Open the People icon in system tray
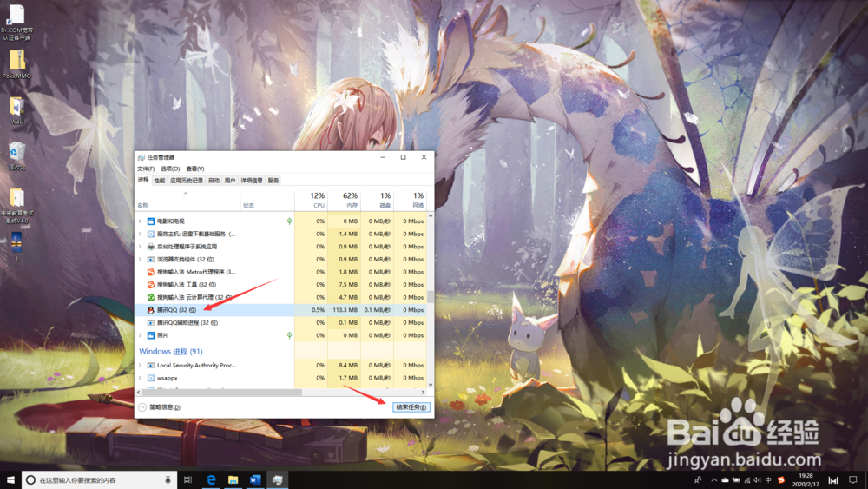Screen dimensions: 868x489 [698, 480]
